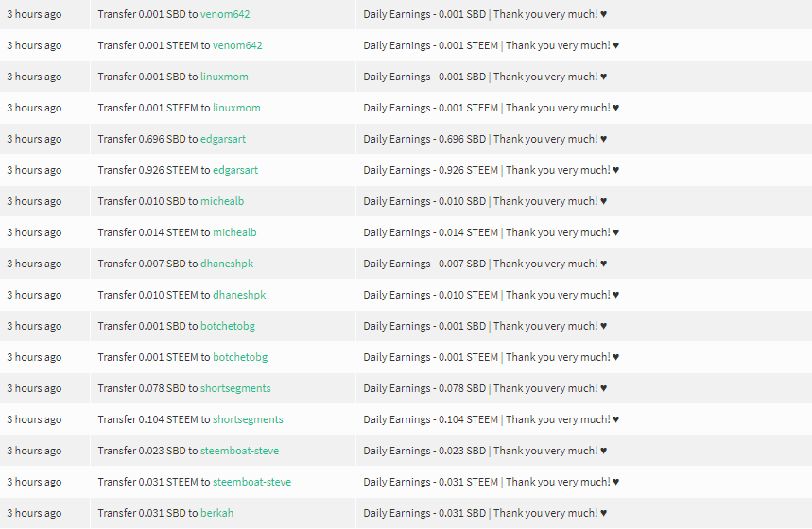Select memo 'Daily Earnings - 0.031 STEEM'
Viewport: 812px width, 529px height.
point(431,482)
